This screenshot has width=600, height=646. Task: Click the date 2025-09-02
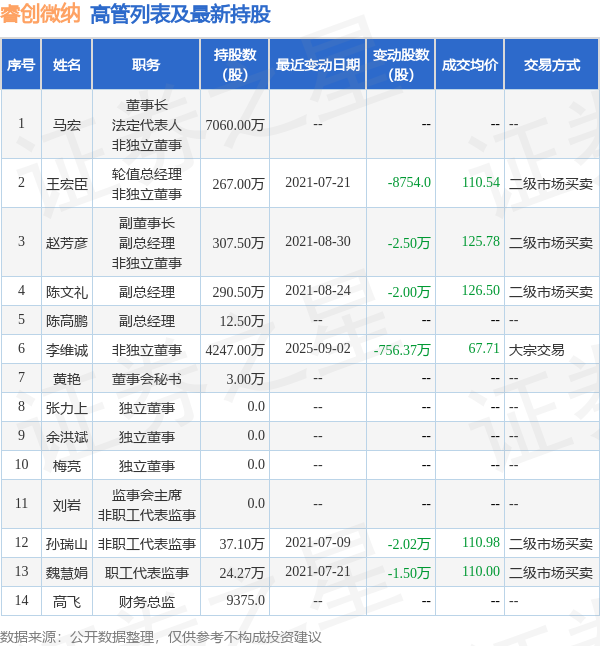point(318,348)
